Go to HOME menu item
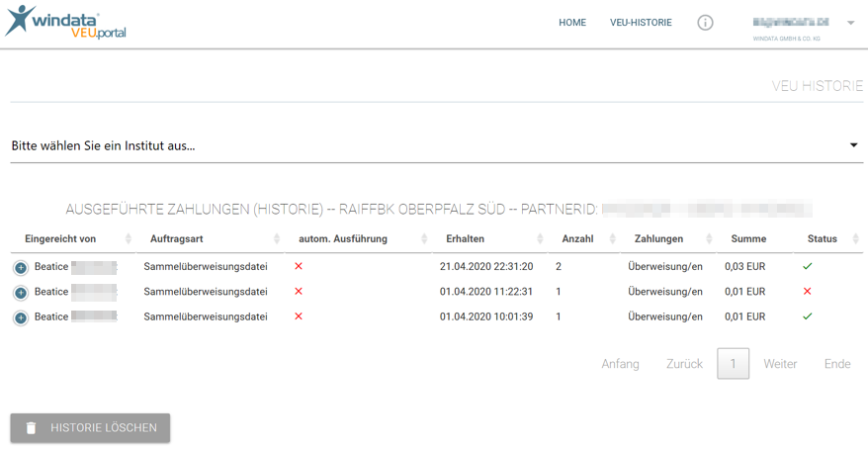The image size is (868, 451). (x=571, y=23)
